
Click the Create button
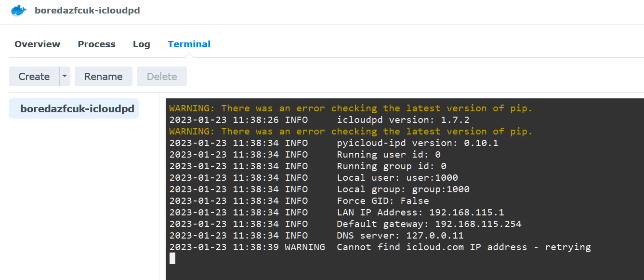[33, 76]
